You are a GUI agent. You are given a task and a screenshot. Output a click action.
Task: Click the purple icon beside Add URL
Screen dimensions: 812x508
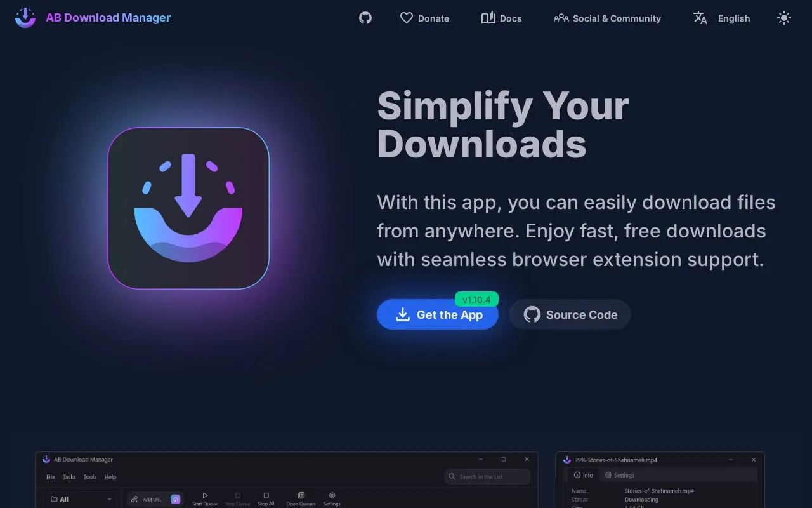click(176, 499)
